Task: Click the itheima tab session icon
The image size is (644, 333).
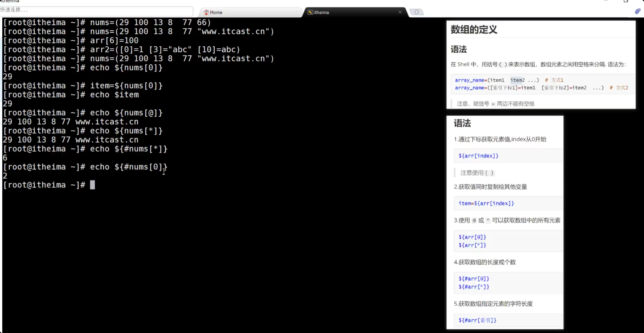Action: point(310,12)
